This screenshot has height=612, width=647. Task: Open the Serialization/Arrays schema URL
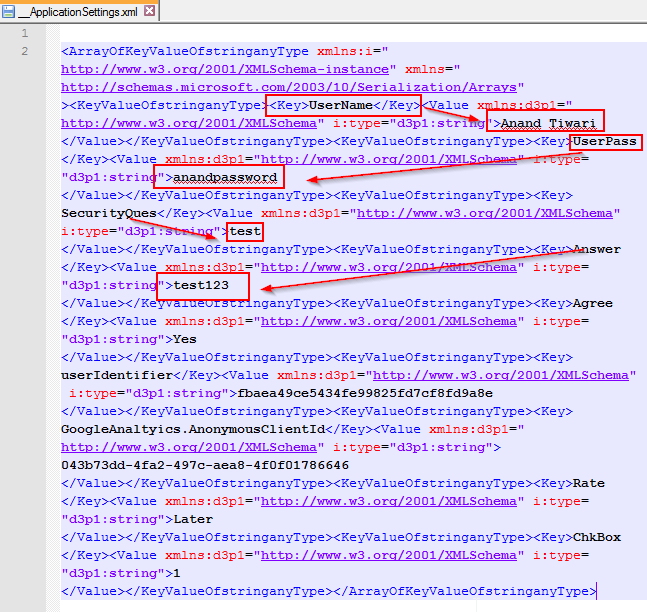point(289,87)
